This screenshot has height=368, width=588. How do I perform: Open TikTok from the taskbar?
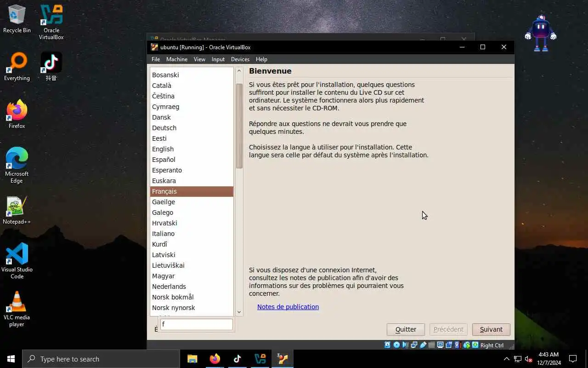click(x=237, y=359)
